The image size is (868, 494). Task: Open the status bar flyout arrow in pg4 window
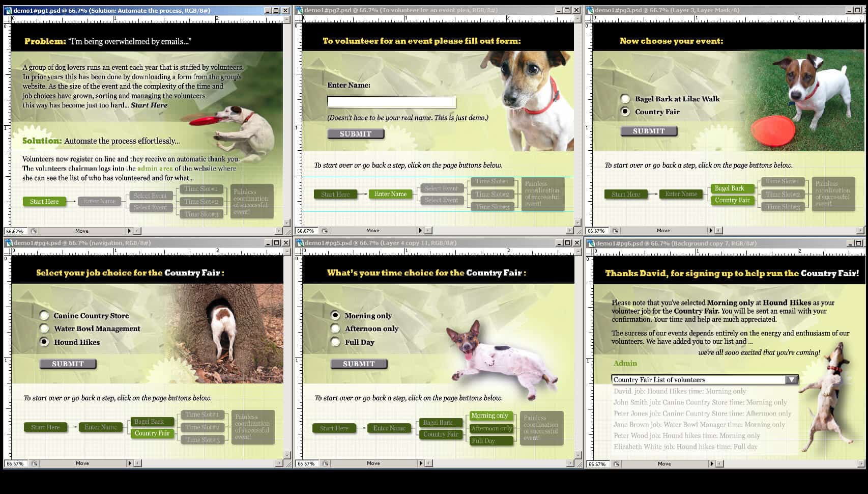click(x=129, y=463)
